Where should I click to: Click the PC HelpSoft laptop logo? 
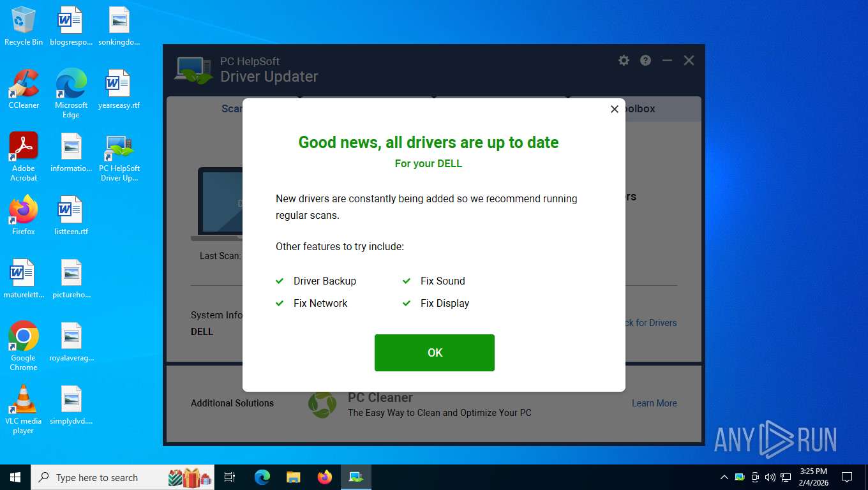coord(193,70)
